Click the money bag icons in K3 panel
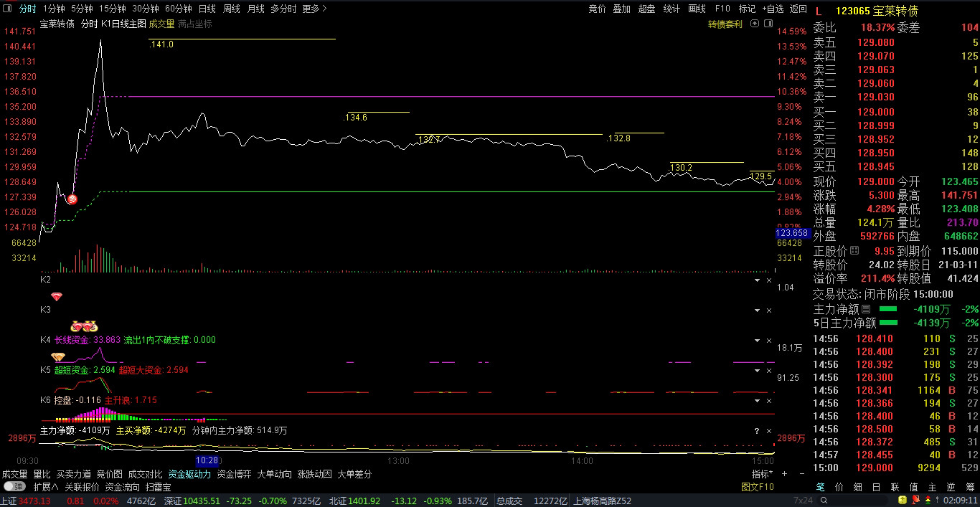980x507 pixels. tap(84, 326)
